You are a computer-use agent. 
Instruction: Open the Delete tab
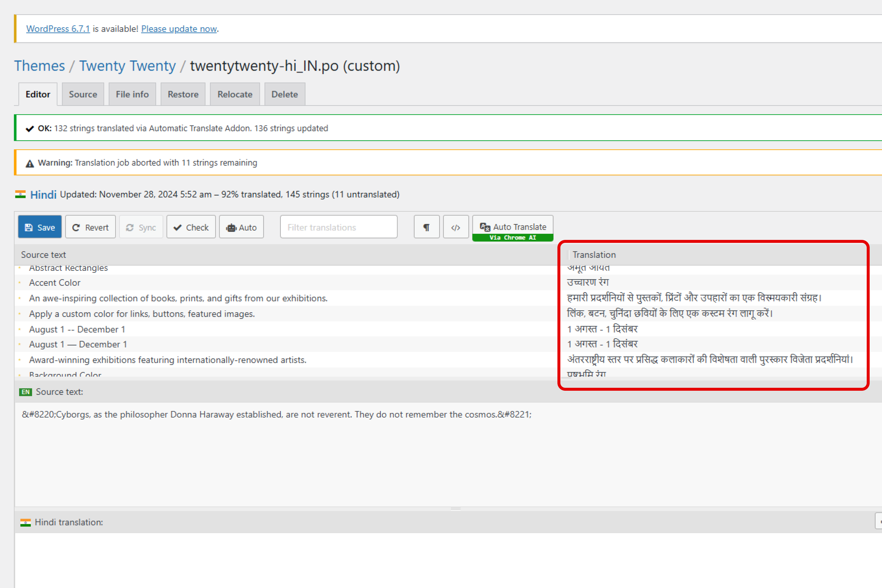click(284, 94)
